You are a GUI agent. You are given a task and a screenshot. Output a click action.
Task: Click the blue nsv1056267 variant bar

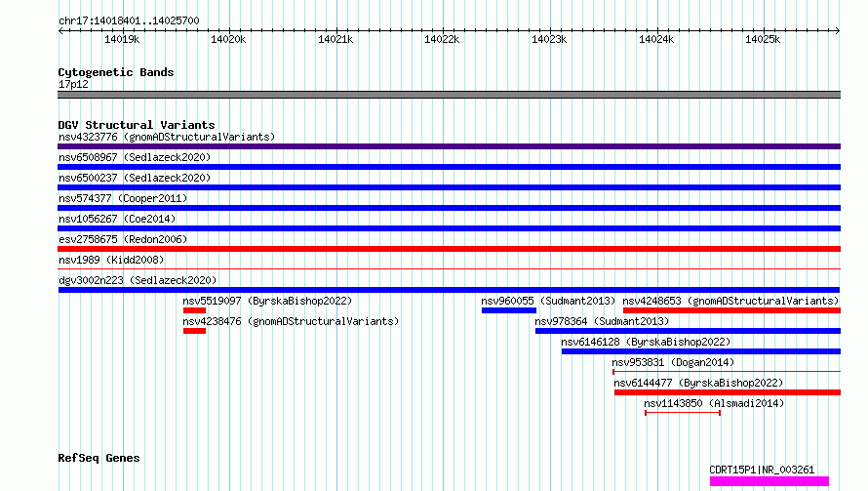point(449,228)
